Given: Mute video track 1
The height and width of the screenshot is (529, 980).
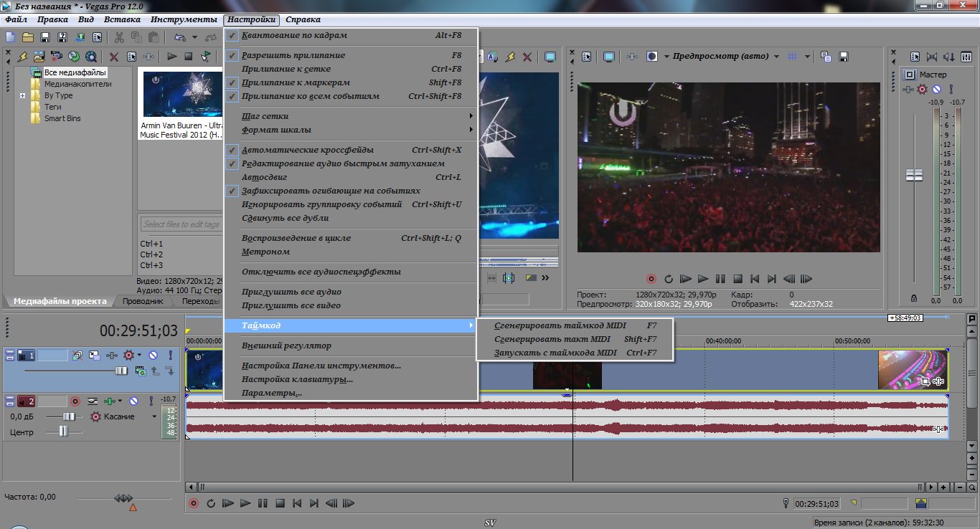Looking at the screenshot, I should click(x=154, y=354).
